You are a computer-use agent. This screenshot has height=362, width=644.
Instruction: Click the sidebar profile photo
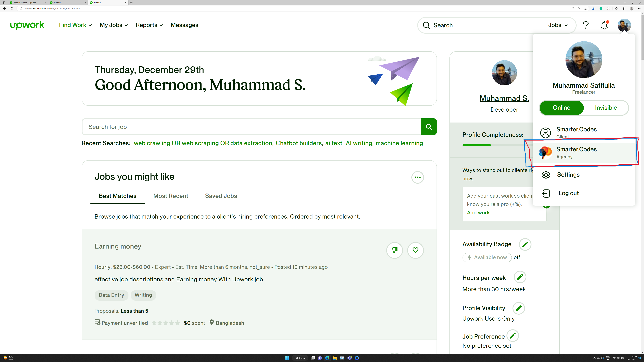504,73
